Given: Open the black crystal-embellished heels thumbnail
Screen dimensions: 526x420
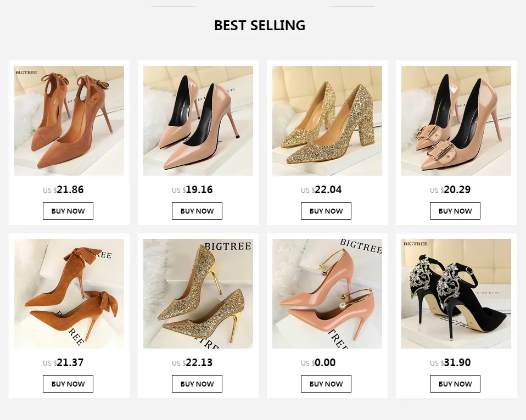Looking at the screenshot, I should 456,294.
